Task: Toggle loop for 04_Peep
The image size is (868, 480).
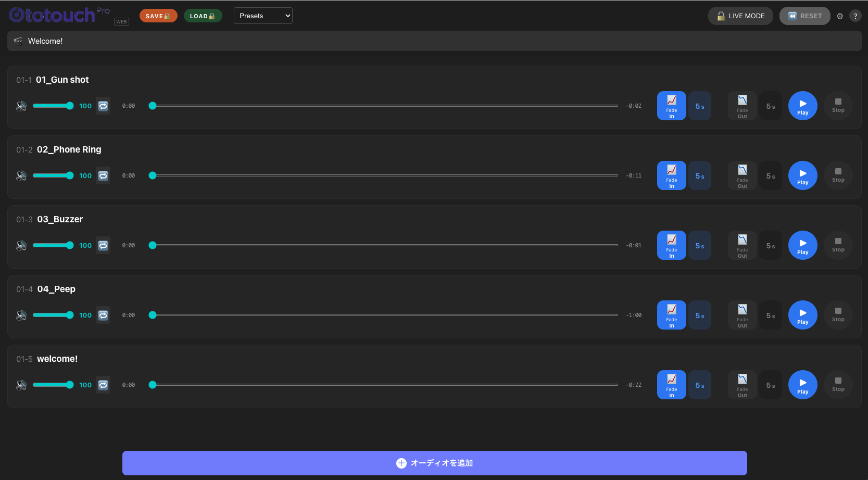Action: 103,315
